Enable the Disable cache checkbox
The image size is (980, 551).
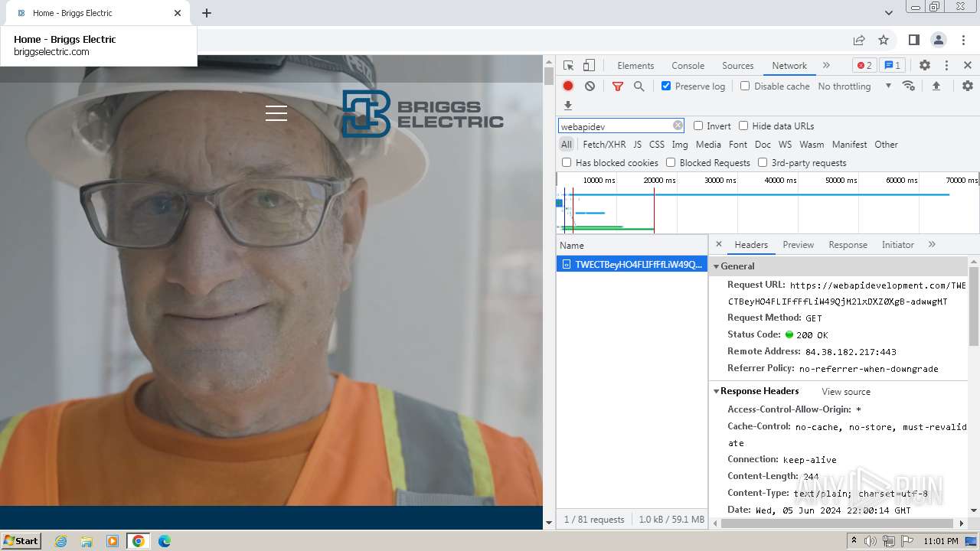point(745,86)
